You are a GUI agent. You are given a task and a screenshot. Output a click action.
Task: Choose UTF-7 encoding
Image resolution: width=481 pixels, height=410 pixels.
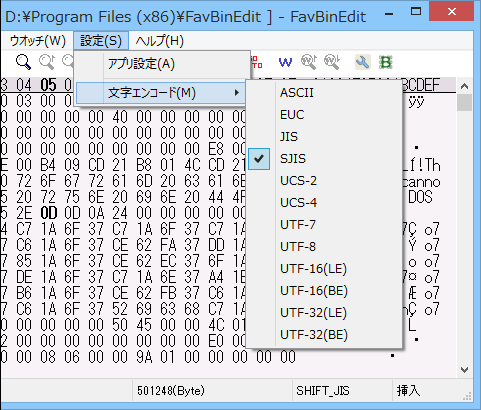pyautogui.click(x=324, y=225)
